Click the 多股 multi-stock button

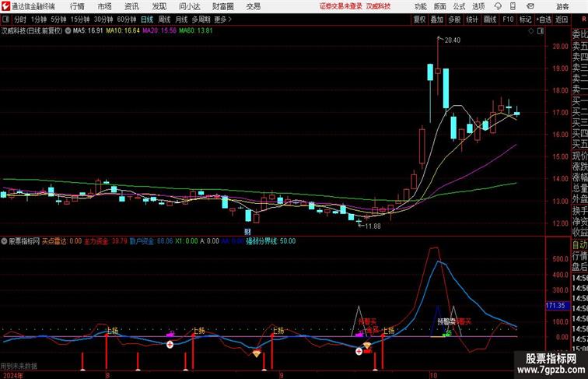[x=454, y=19]
